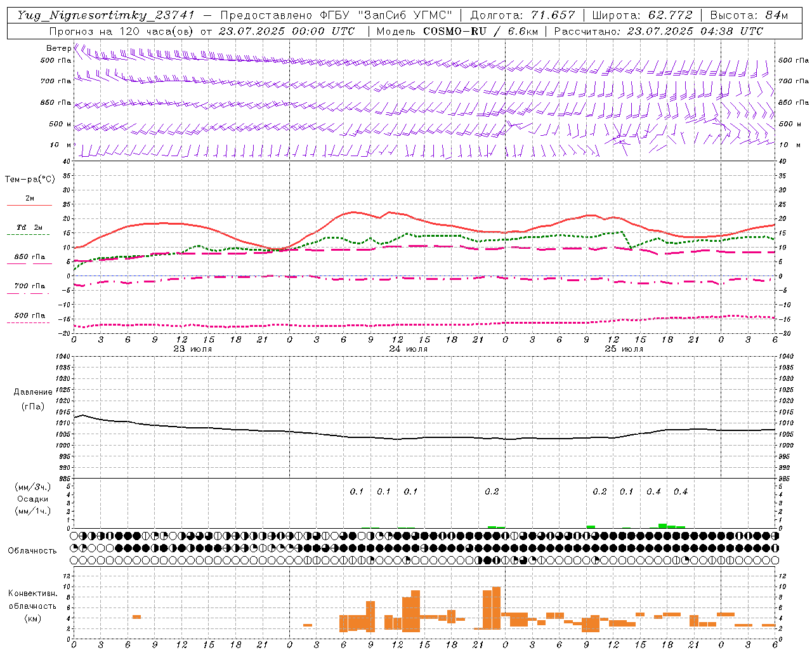Click the Td 2м dew point legend label
Viewport: 812px width, 650px height.
click(x=29, y=227)
